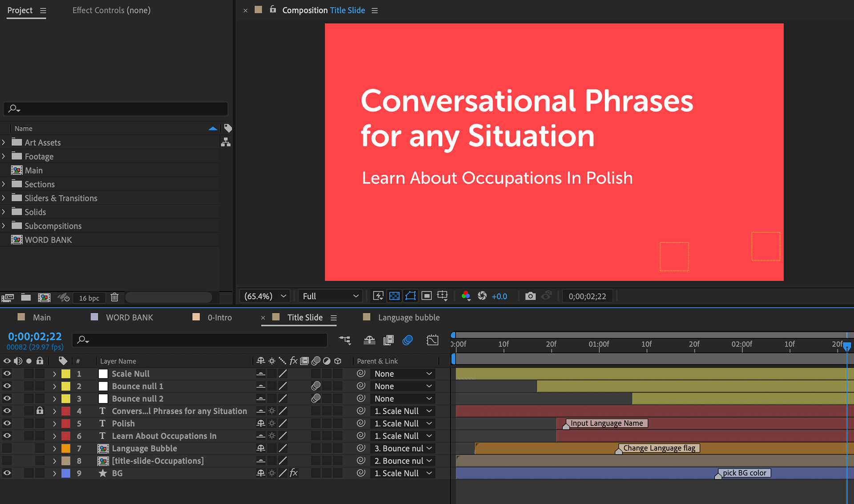Unlock the Convers... Phrases text layer
The height and width of the screenshot is (504, 854).
pyautogui.click(x=40, y=411)
